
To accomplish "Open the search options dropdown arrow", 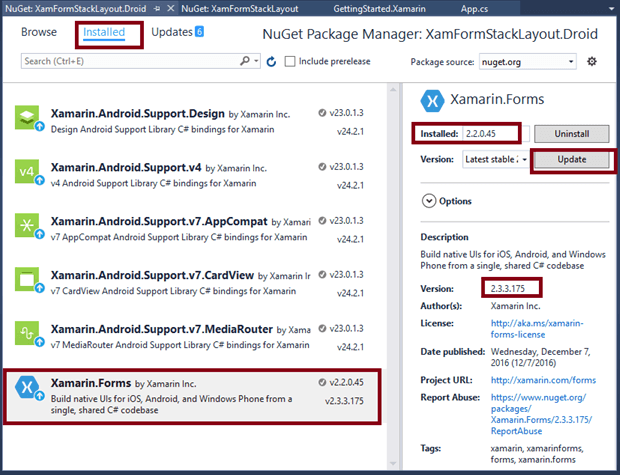I will [256, 61].
